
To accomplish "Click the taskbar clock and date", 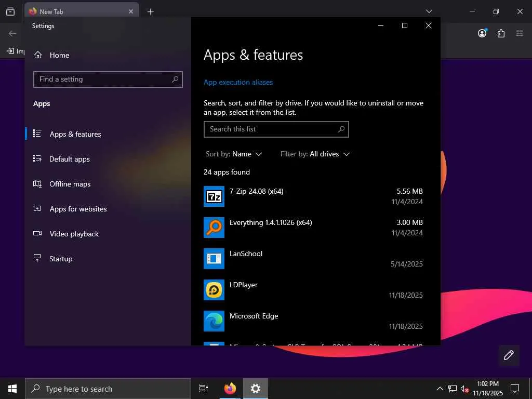I will click(x=487, y=389).
